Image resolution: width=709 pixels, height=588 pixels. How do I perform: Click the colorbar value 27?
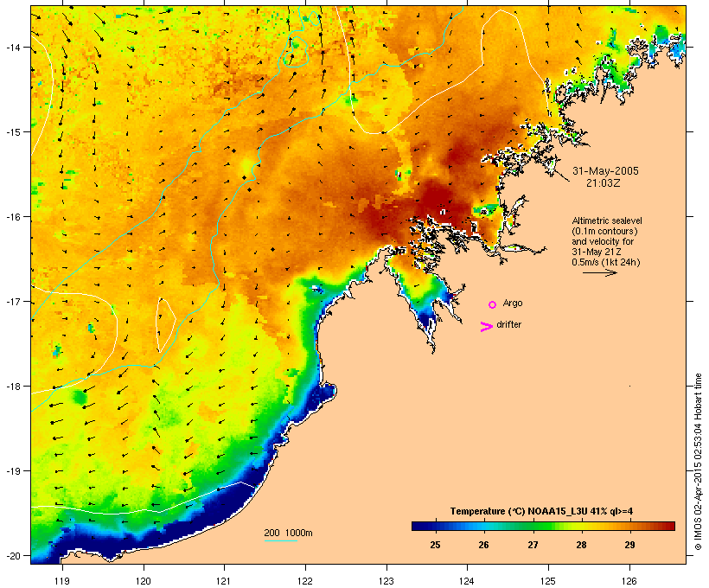click(x=533, y=545)
